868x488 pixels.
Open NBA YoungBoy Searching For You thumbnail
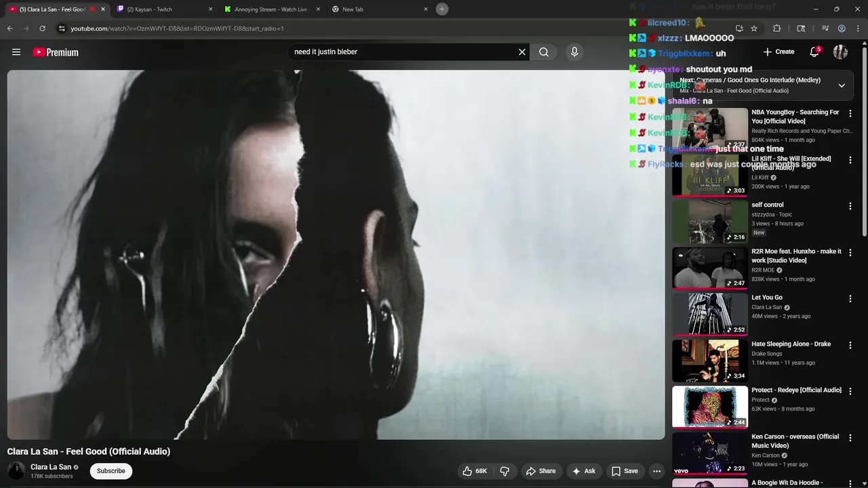pyautogui.click(x=710, y=129)
